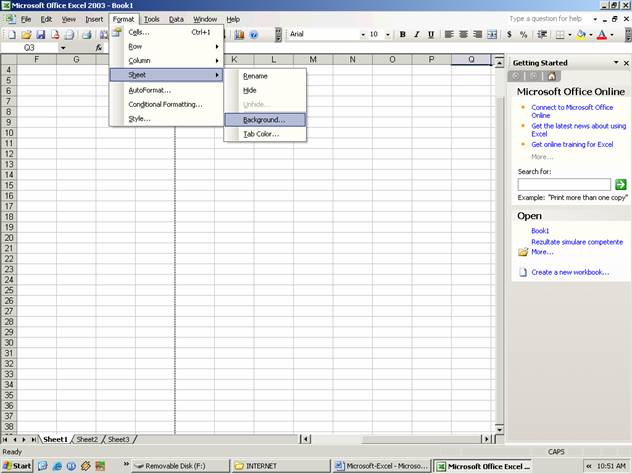Click the Save floppy disk icon
Image resolution: width=632 pixels, height=474 pixels.
tap(41, 35)
